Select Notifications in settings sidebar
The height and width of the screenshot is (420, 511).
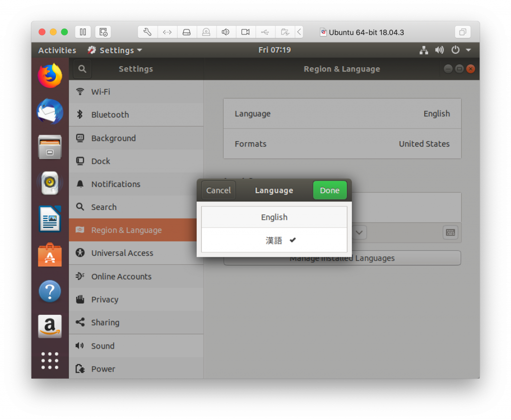136,184
